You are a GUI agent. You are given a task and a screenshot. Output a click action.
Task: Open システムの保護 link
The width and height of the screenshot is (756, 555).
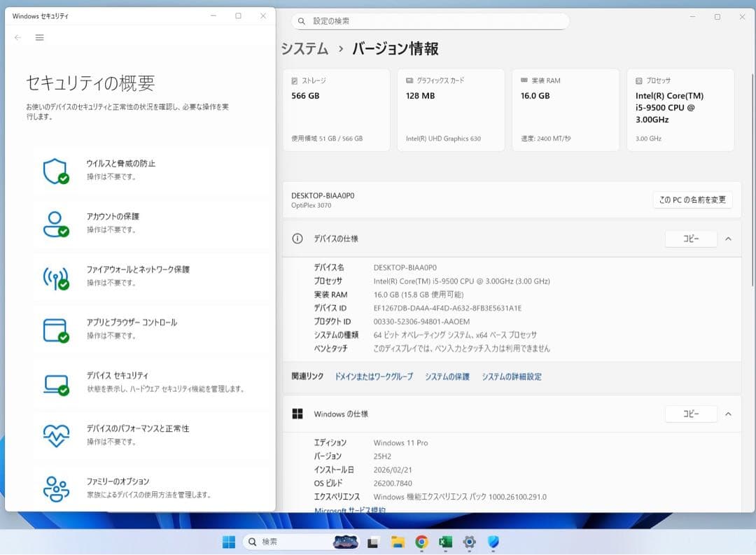(447, 377)
